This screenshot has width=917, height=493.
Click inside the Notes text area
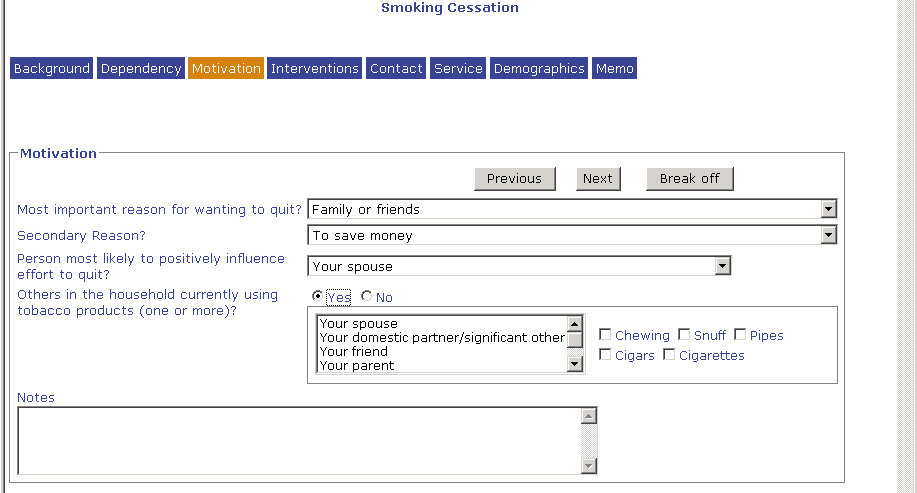pos(298,440)
